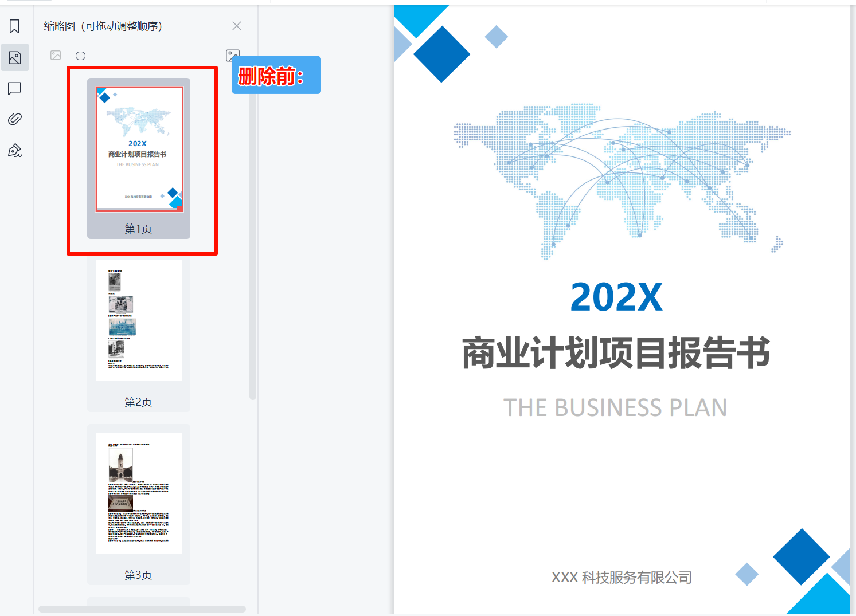This screenshot has width=856, height=616.
Task: Click the large-thumbnail icon at slider's right end
Action: point(233,55)
